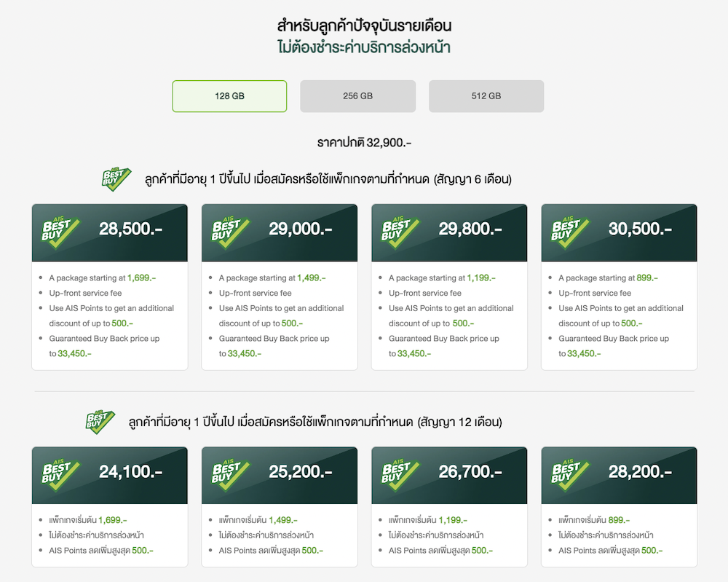Click the Best Buy logo beside 6-month contract heading
This screenshot has width=728, height=582.
[116, 179]
